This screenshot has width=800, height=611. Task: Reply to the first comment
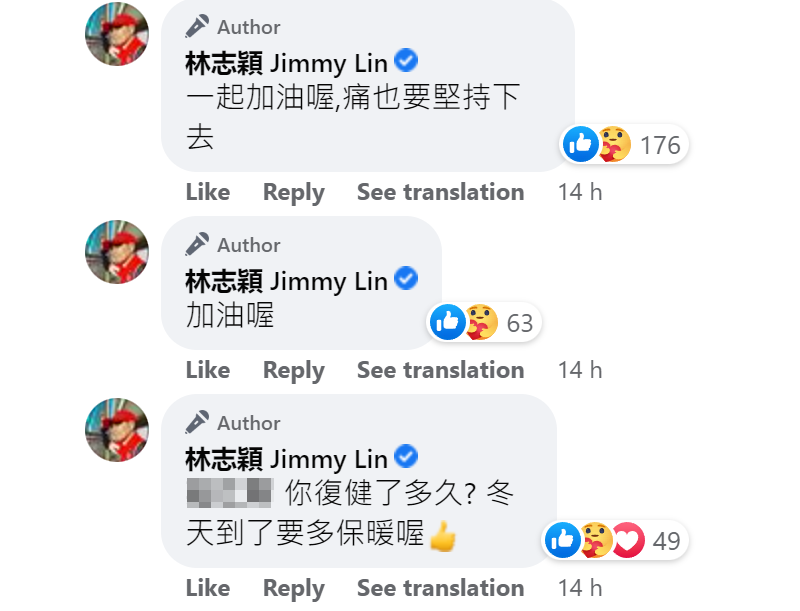coord(293,193)
